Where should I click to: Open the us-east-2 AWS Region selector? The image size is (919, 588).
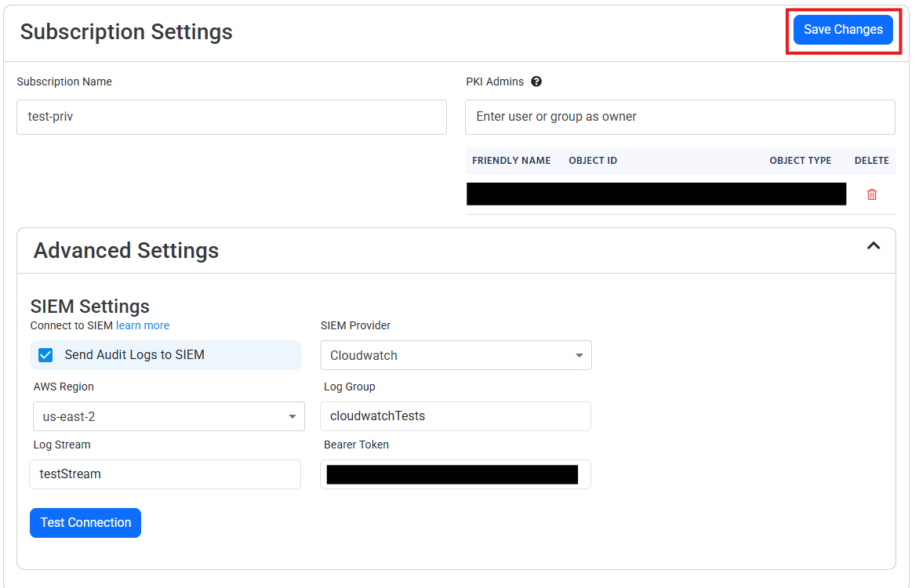(x=169, y=416)
